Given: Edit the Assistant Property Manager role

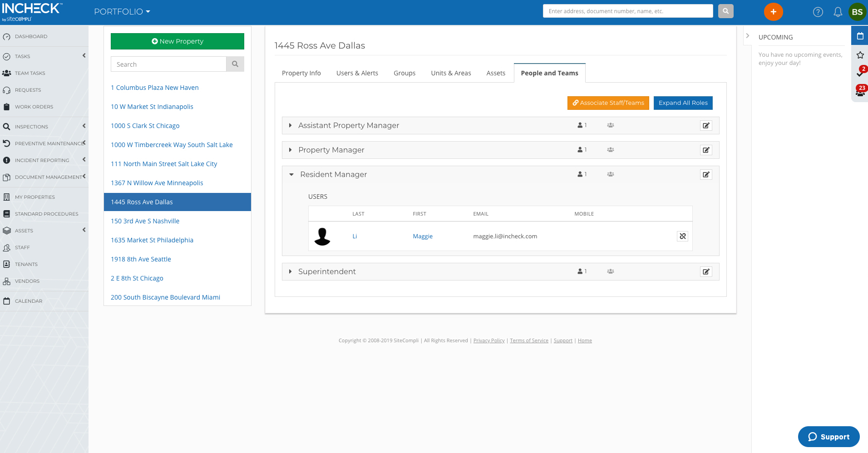Looking at the screenshot, I should (706, 126).
